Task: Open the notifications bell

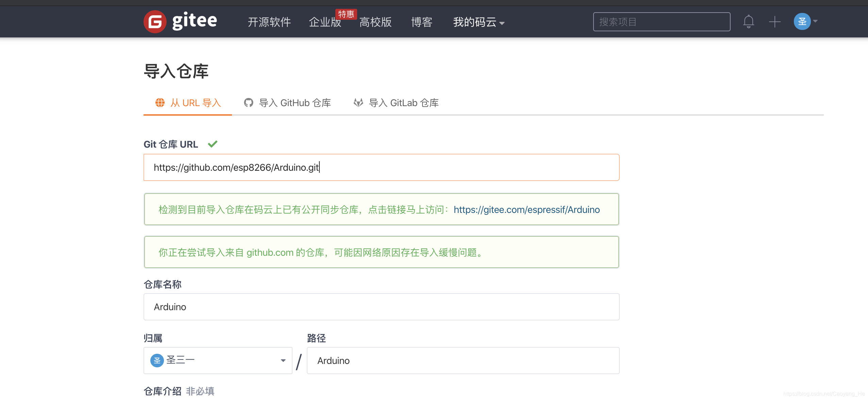Action: tap(748, 21)
